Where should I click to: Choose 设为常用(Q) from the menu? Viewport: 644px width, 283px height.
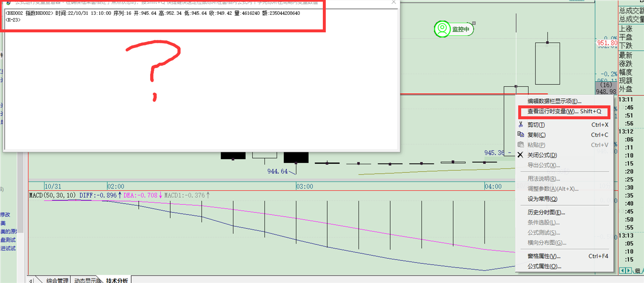(564, 199)
